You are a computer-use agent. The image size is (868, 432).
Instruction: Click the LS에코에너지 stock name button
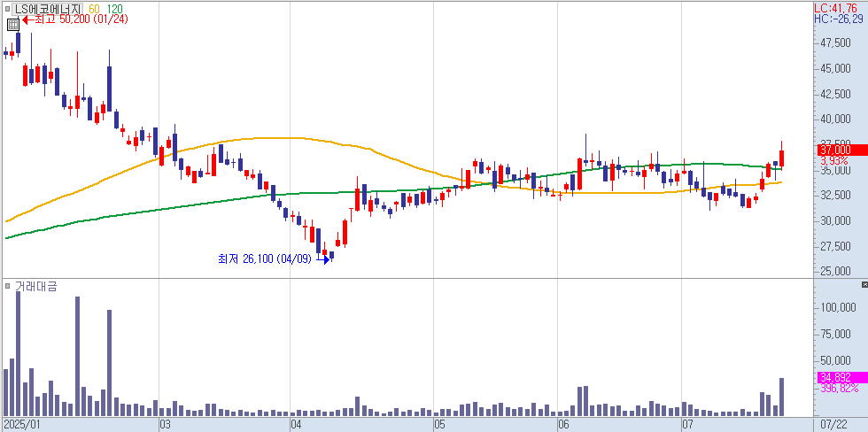pos(48,9)
